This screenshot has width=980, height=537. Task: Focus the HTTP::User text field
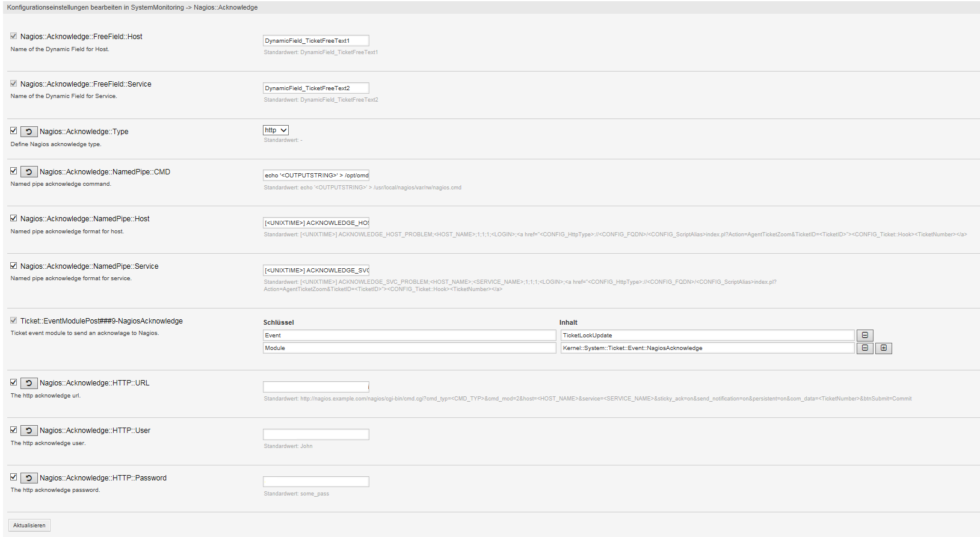pos(315,434)
